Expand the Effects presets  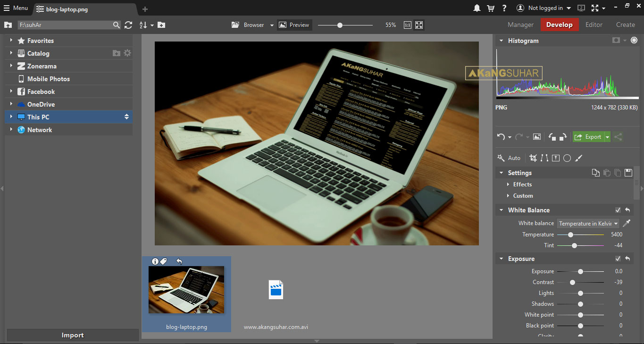pyautogui.click(x=508, y=185)
